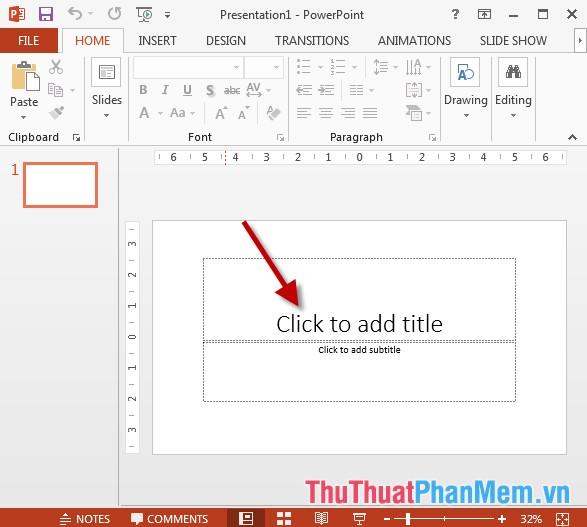Open the Drawing group

pyautogui.click(x=465, y=88)
